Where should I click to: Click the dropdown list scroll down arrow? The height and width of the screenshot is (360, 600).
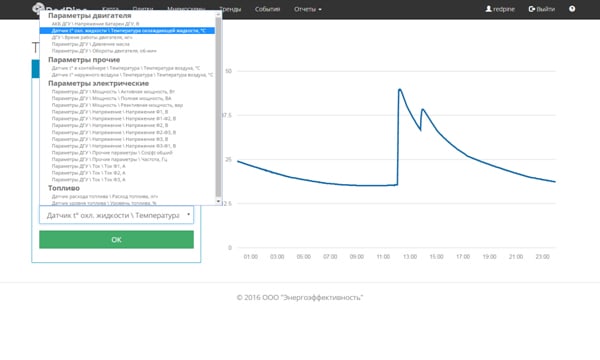[x=218, y=201]
